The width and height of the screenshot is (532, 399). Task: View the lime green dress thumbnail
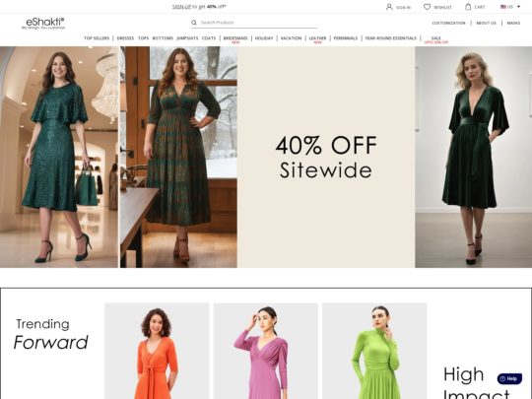coord(374,351)
